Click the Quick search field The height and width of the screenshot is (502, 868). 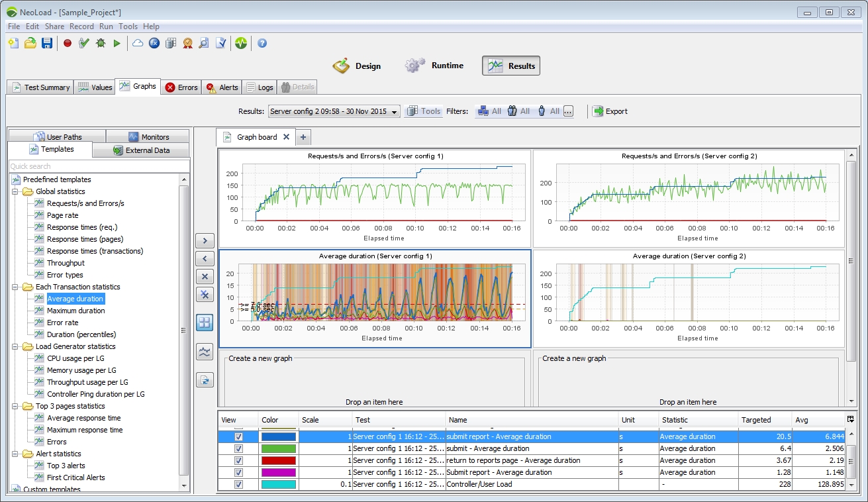pyautogui.click(x=99, y=166)
